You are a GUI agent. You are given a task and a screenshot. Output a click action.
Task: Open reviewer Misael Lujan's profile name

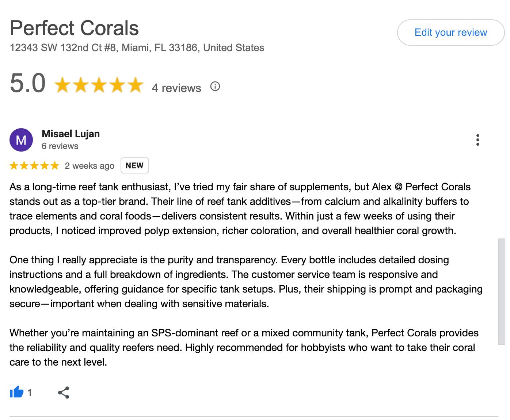click(71, 134)
